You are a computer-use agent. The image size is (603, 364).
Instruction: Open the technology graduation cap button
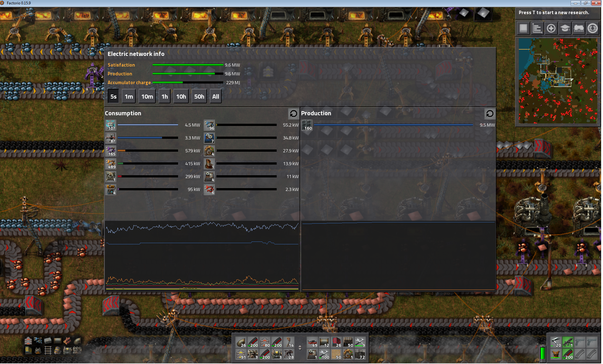click(565, 28)
